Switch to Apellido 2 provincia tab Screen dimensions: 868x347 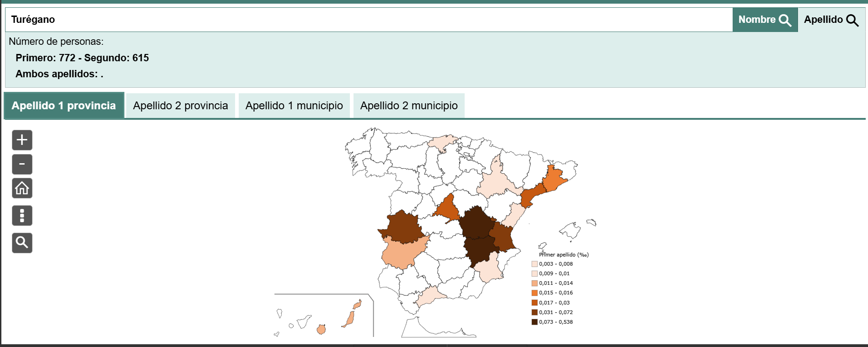coord(180,106)
